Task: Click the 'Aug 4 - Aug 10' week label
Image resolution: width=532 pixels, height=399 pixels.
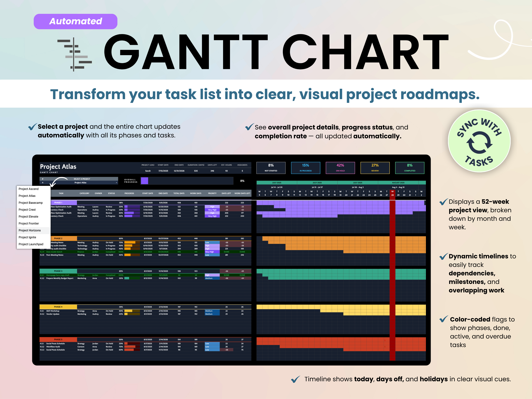Action: pyautogui.click(x=398, y=187)
